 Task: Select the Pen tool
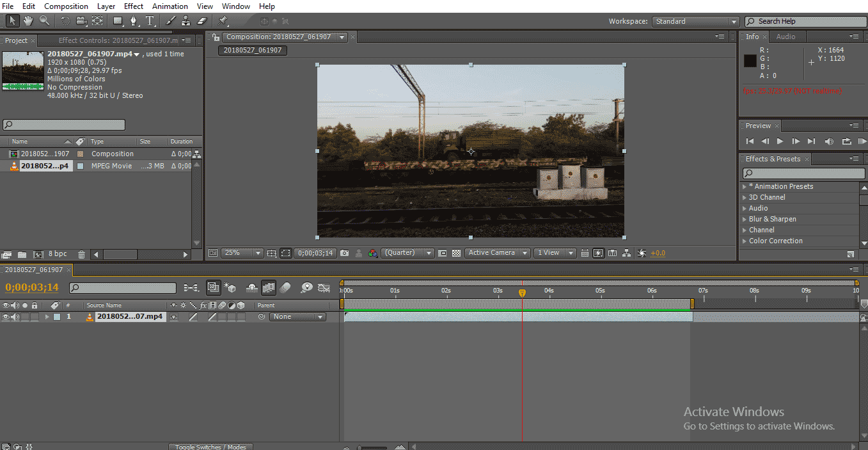(134, 21)
